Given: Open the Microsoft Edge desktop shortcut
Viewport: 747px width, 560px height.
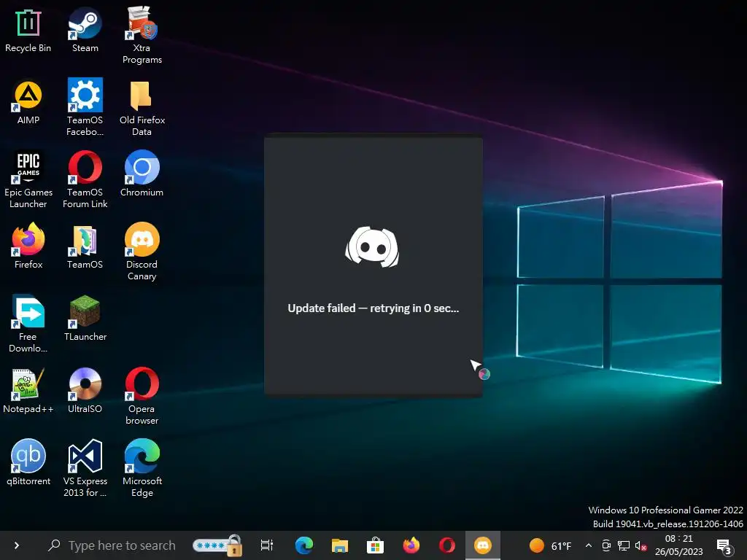Looking at the screenshot, I should pyautogui.click(x=142, y=469).
